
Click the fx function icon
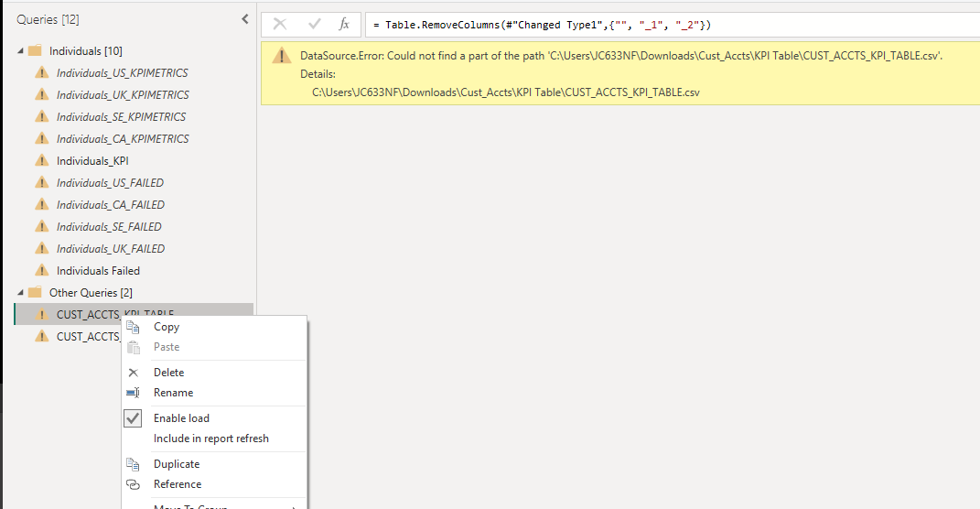344,25
